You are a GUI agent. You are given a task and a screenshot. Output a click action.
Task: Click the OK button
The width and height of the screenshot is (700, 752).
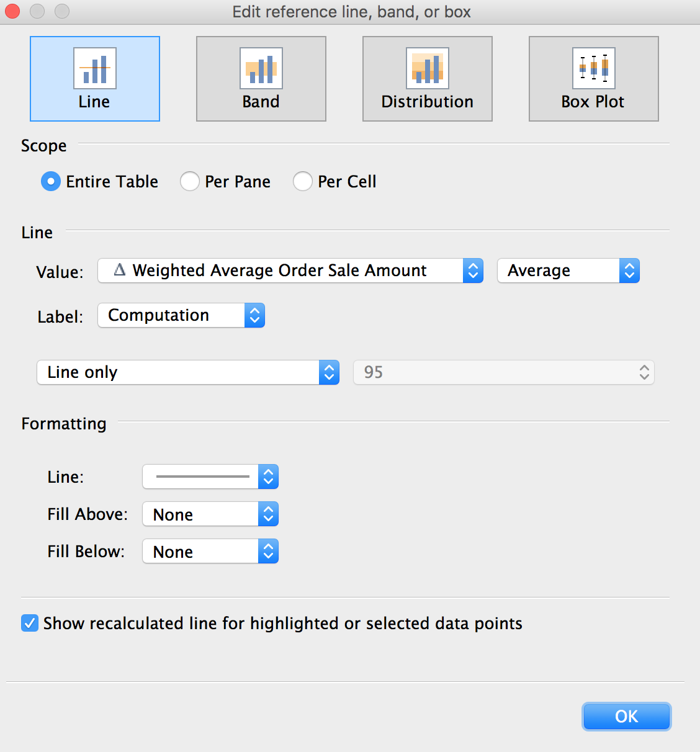pos(626,717)
